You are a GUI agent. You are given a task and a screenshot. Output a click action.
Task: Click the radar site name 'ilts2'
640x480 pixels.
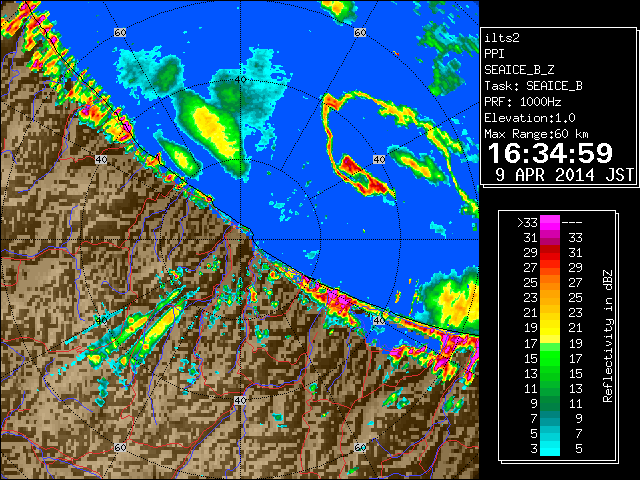click(x=502, y=38)
